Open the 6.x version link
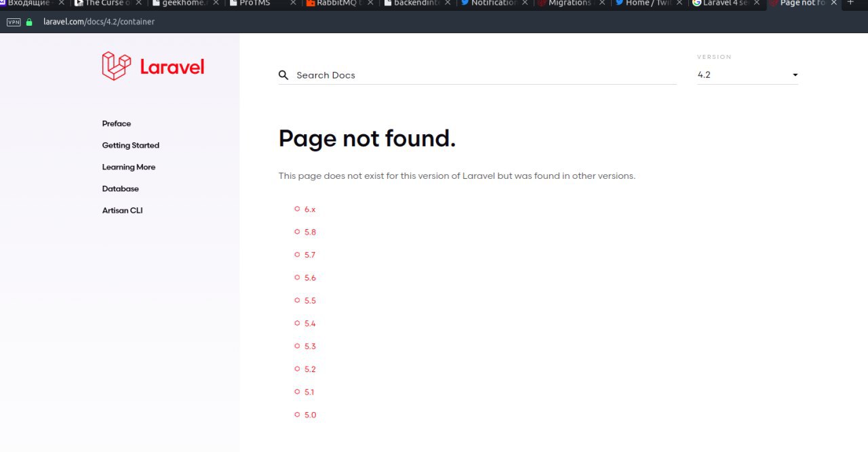Image resolution: width=868 pixels, height=452 pixels. pos(310,209)
